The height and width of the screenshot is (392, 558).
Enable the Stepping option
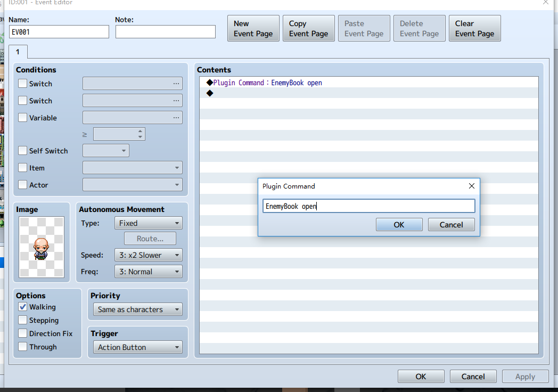(x=22, y=320)
